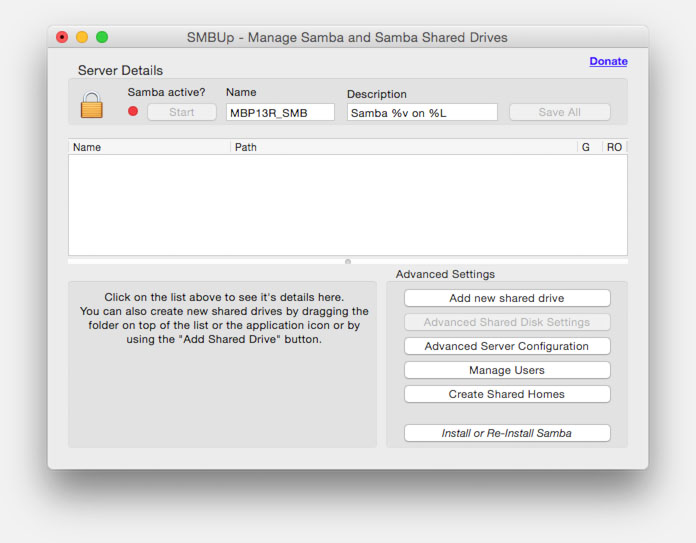Click Install or Re-Install Samba button
Viewport: 696px width, 543px height.
click(x=507, y=433)
